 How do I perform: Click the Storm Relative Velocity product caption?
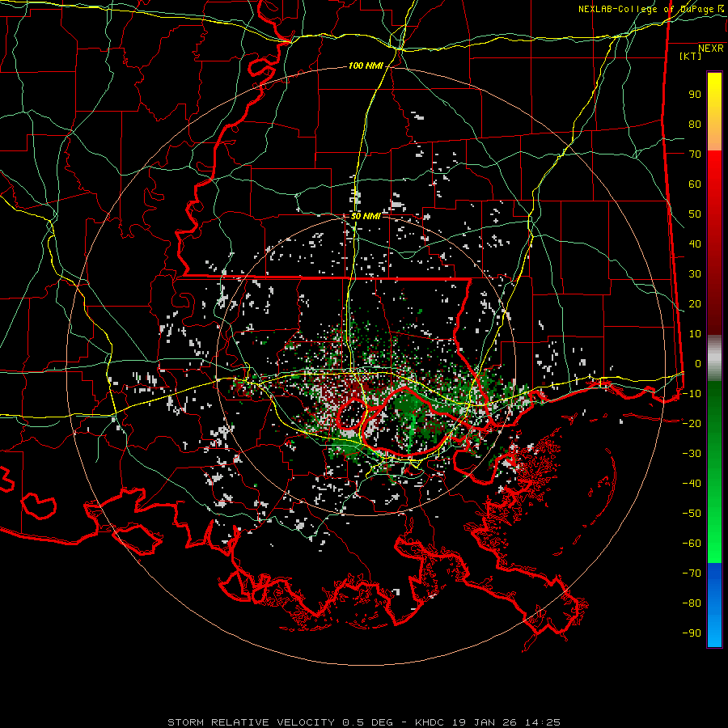coord(364,722)
